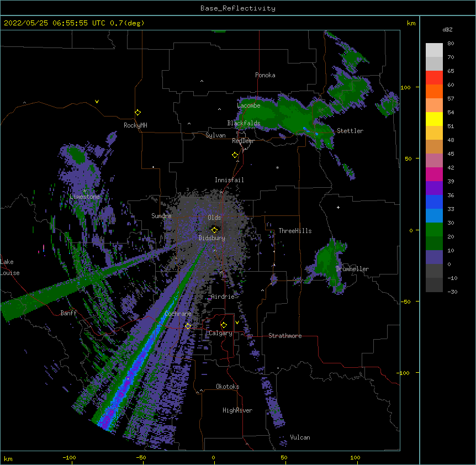Click the Strathmore label
The height and width of the screenshot is (465, 476).
[285, 336]
